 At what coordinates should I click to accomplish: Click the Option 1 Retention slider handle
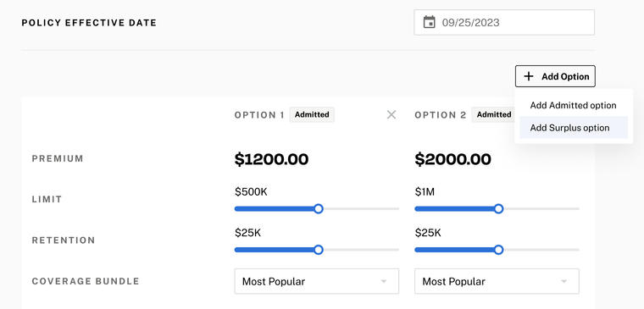318,250
